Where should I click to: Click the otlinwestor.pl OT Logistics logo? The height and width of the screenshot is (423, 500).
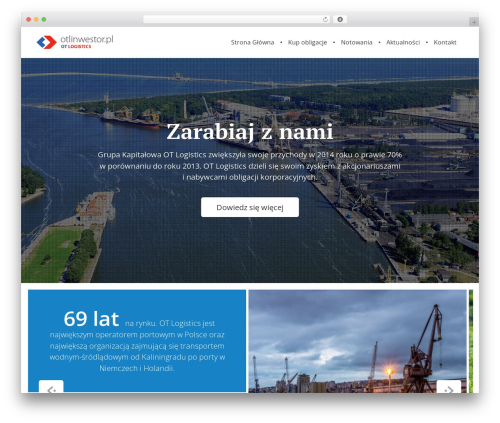point(75,42)
